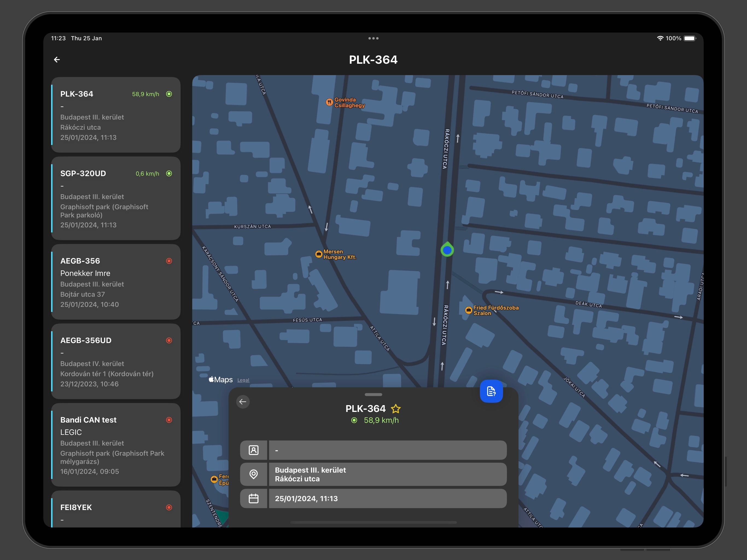This screenshot has width=747, height=560.
Task: Close vehicle detail panel with back arrow
Action: coord(243,402)
